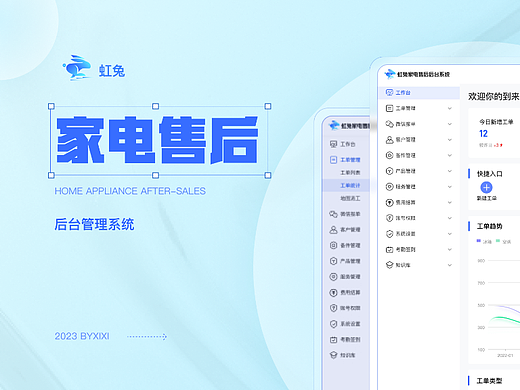Expand 账号权限 chevron in front window
This screenshot has height=390, width=520.
(x=450, y=218)
